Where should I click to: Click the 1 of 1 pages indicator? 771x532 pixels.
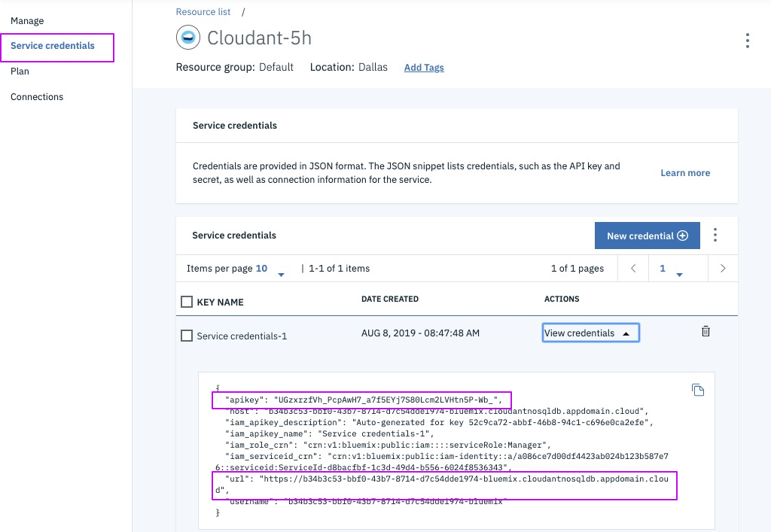pos(577,268)
